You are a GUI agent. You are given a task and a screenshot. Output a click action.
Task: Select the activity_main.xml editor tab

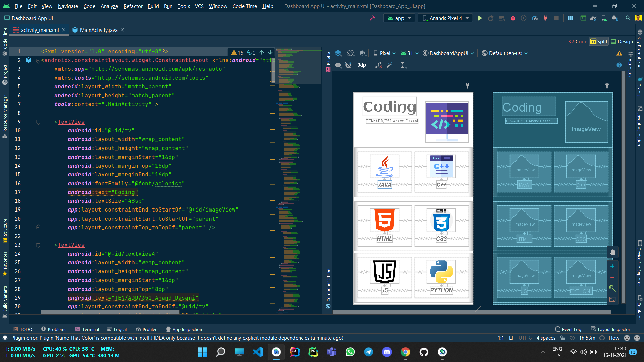click(40, 30)
